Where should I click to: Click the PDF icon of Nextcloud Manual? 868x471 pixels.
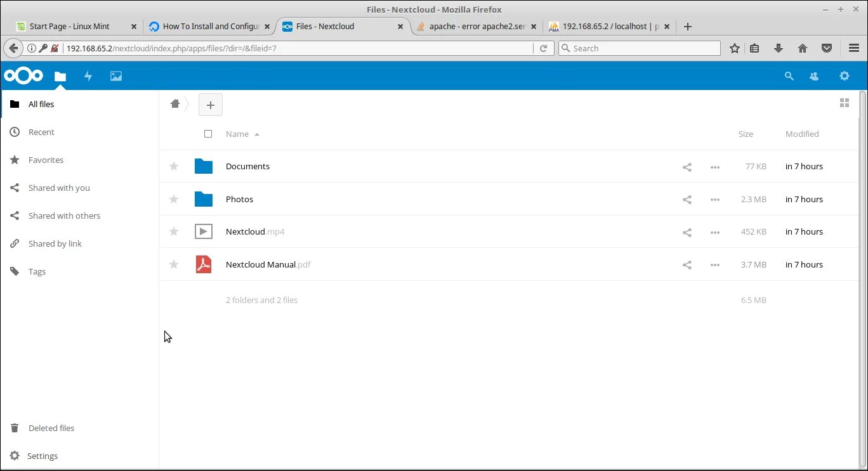(x=203, y=264)
